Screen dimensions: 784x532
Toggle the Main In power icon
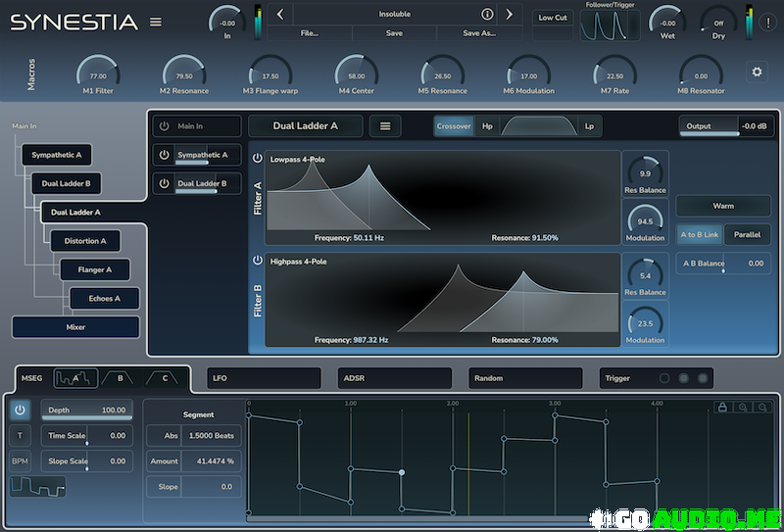point(164,126)
